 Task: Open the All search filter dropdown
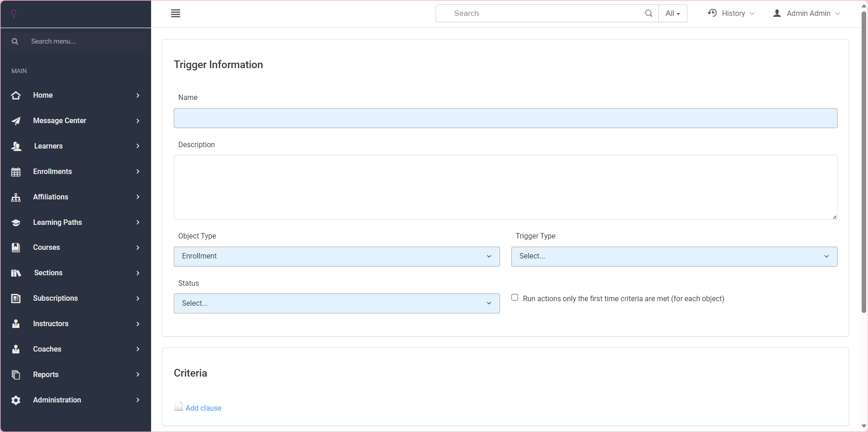pos(672,14)
